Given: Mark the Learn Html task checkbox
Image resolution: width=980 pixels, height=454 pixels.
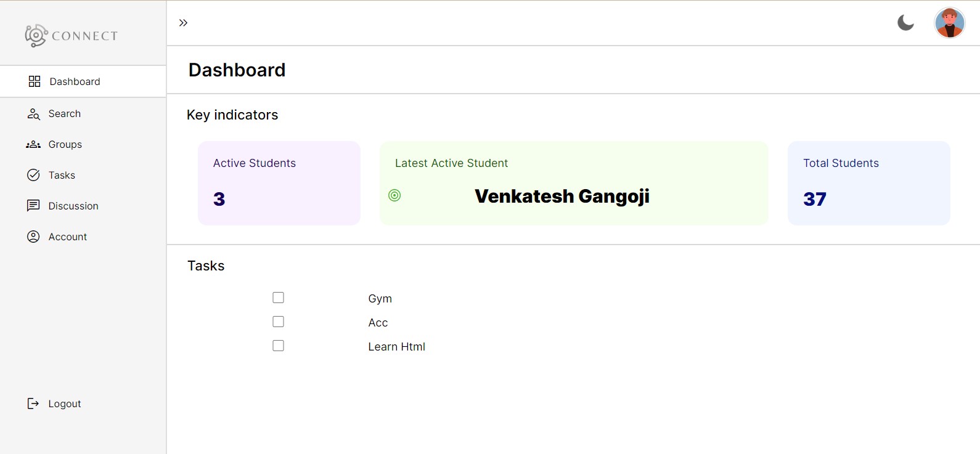Looking at the screenshot, I should [x=279, y=346].
